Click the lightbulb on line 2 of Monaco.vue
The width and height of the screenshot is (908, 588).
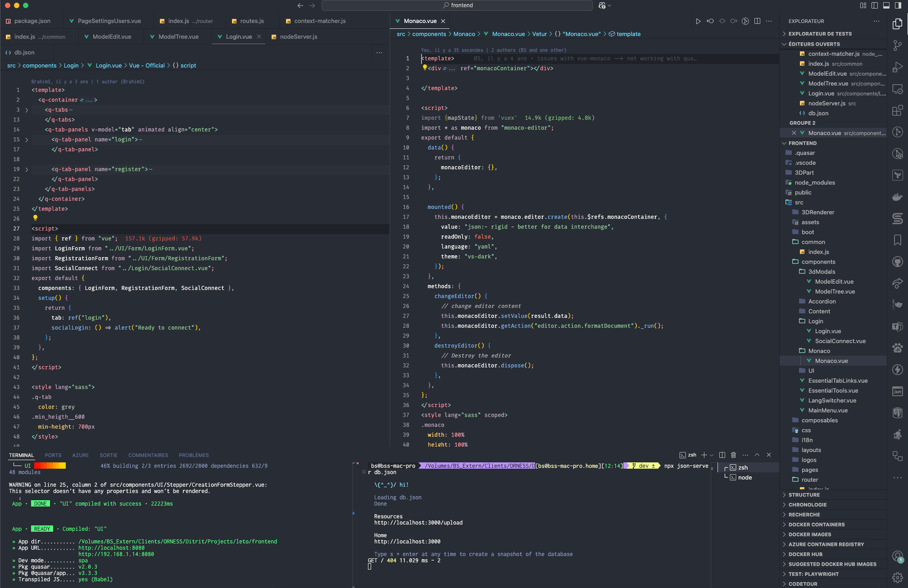click(424, 68)
